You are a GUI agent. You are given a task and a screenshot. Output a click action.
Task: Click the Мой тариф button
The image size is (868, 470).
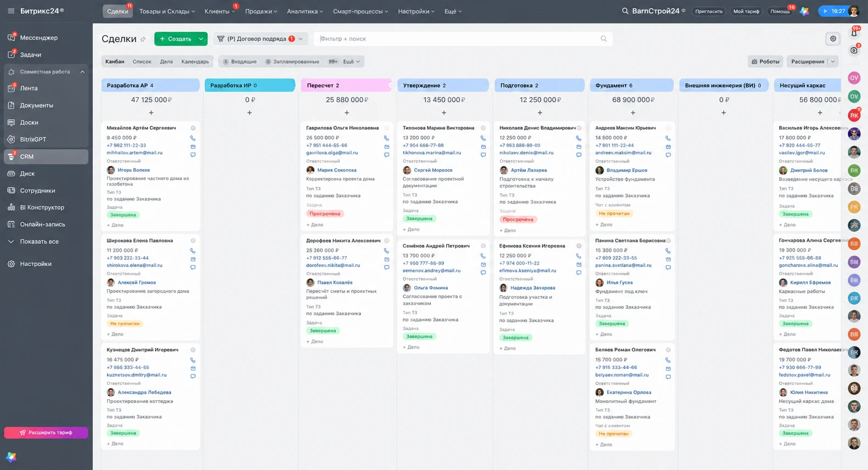746,11
